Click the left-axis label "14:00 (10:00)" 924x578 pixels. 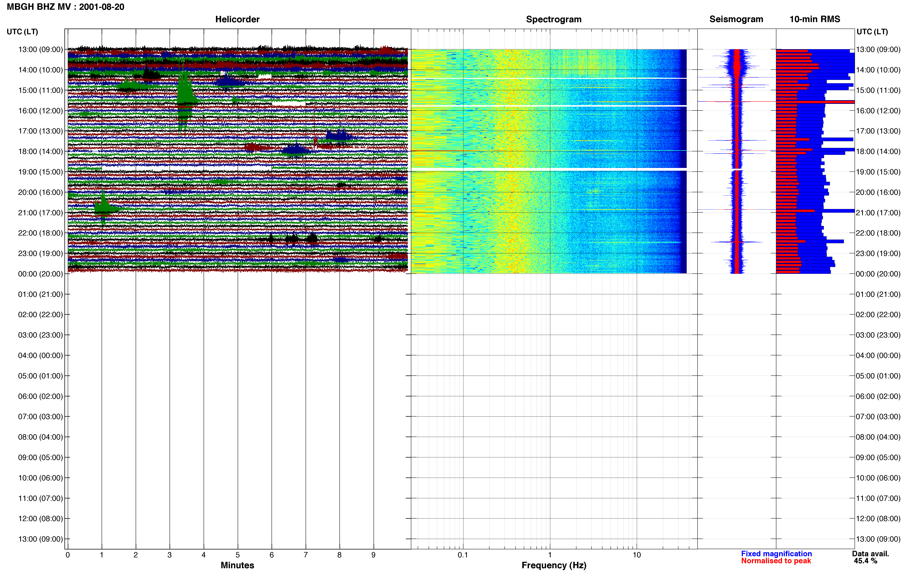(x=41, y=70)
